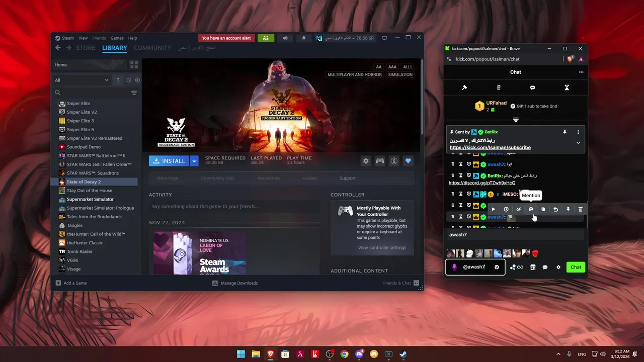Screen dimensions: 644x362
Task: Open advanced filter icon beside library search
Action: [x=134, y=93]
